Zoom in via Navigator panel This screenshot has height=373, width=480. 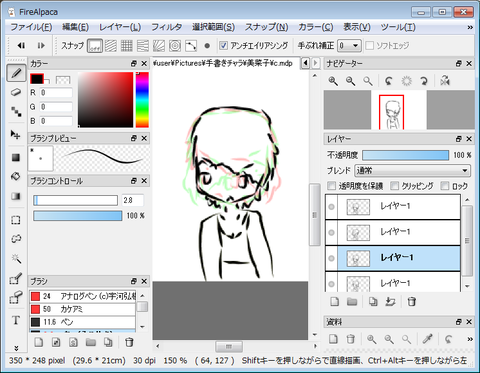(x=333, y=81)
